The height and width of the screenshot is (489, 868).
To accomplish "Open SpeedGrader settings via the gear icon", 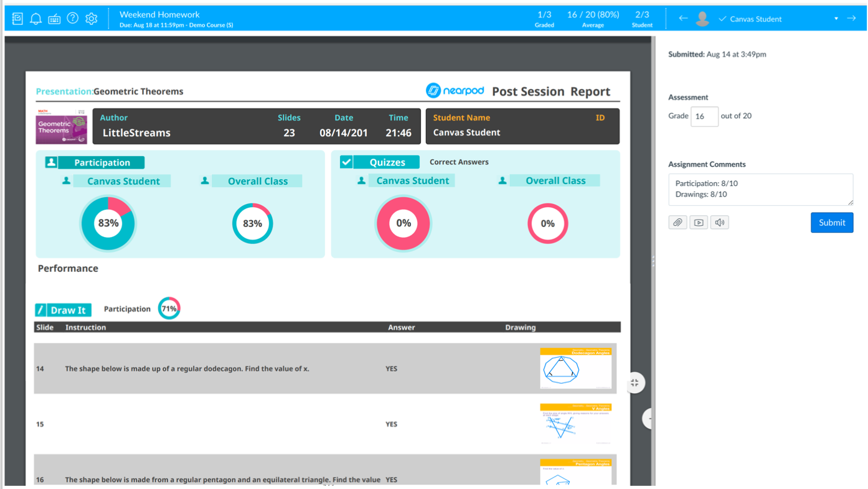I will (90, 17).
